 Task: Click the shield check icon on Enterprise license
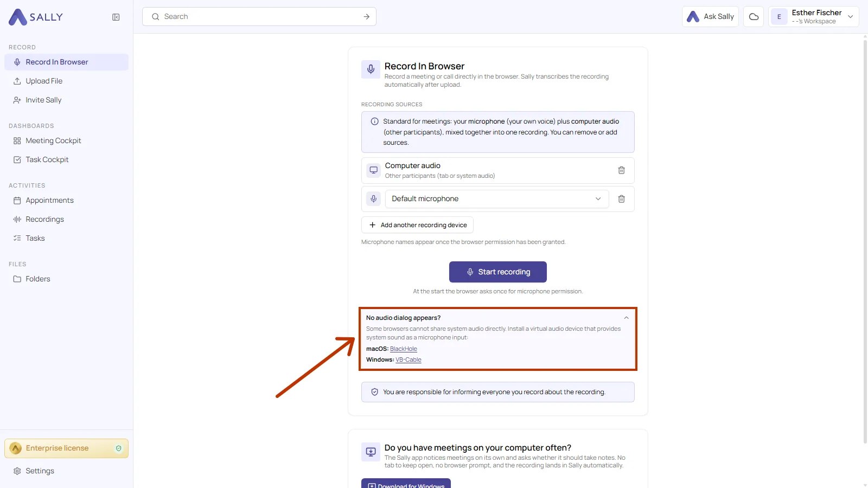[x=119, y=448]
